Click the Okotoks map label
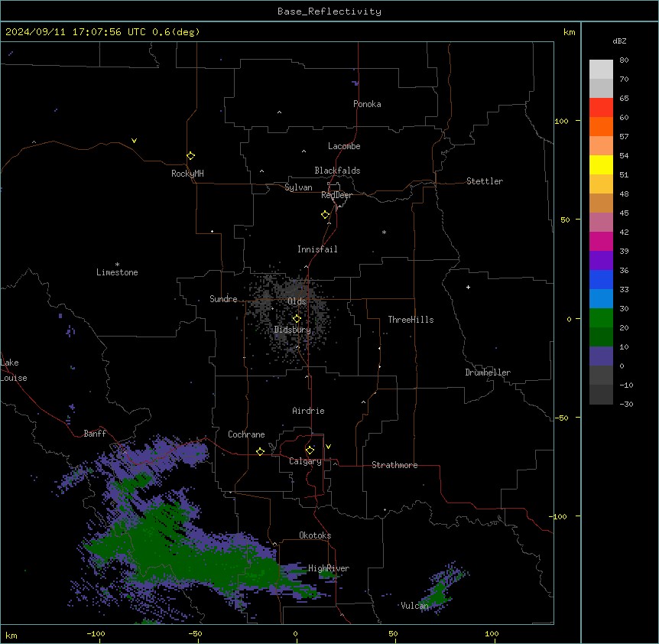This screenshot has width=659, height=644. click(x=315, y=535)
